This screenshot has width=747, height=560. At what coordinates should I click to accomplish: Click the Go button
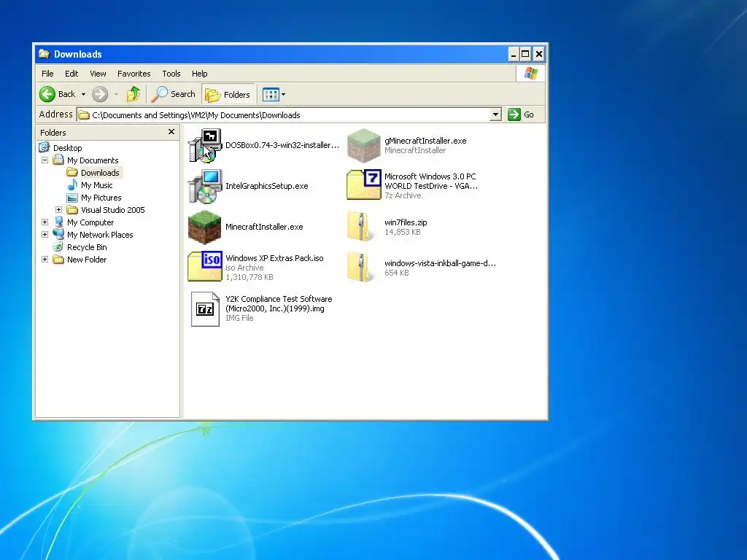(x=521, y=114)
